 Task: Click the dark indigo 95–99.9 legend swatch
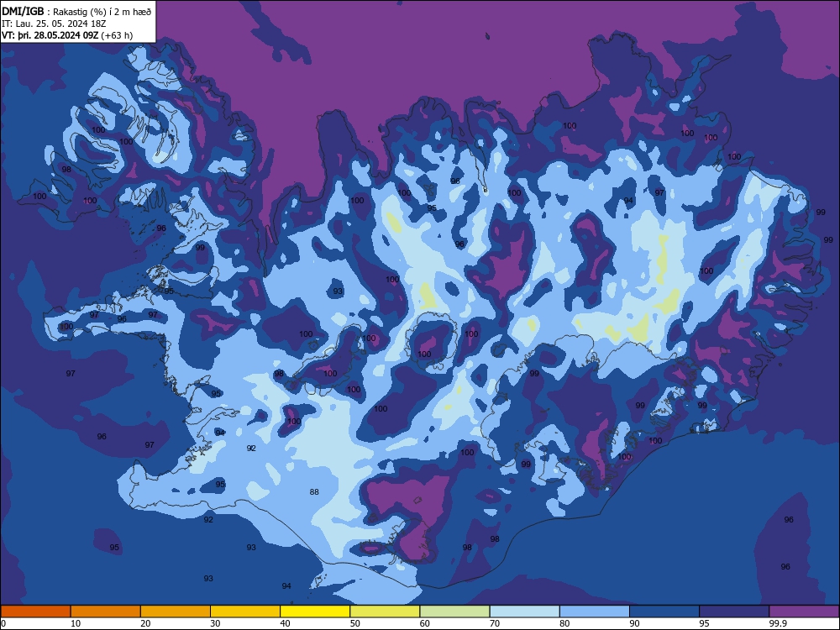(x=734, y=612)
